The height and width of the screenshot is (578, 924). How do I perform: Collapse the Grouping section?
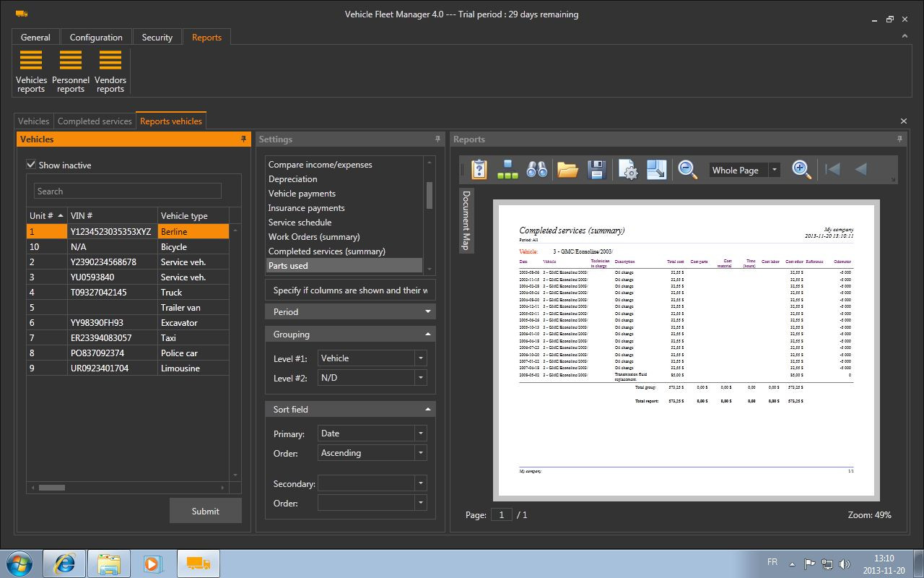pos(350,335)
